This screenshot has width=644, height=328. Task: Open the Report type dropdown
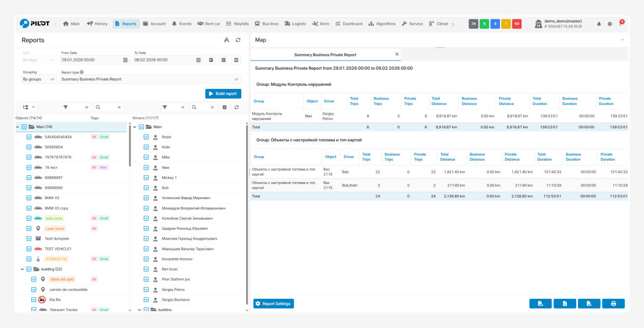point(151,79)
